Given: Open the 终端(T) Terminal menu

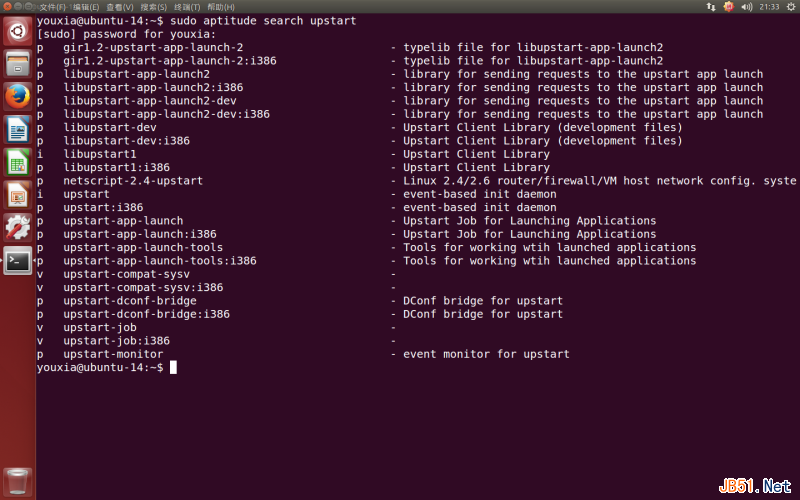Looking at the screenshot, I should click(x=187, y=7).
